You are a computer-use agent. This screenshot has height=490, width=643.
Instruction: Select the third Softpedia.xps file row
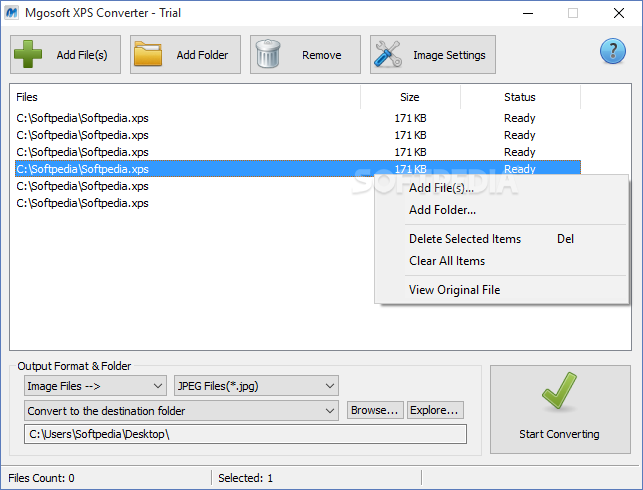[x=298, y=152]
